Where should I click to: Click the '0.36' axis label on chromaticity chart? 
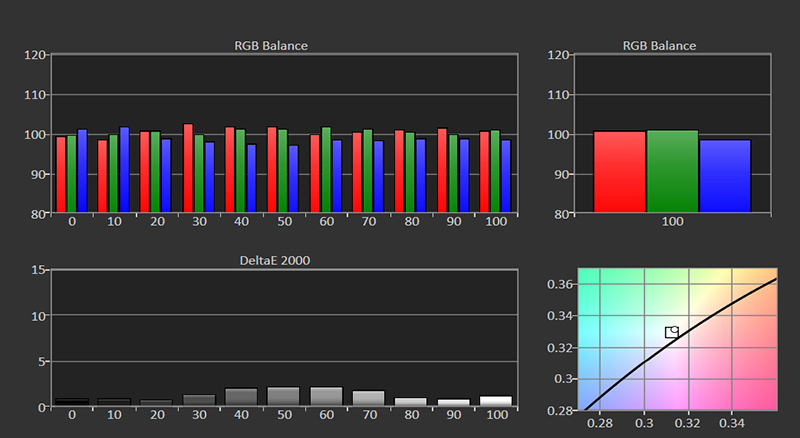(561, 284)
